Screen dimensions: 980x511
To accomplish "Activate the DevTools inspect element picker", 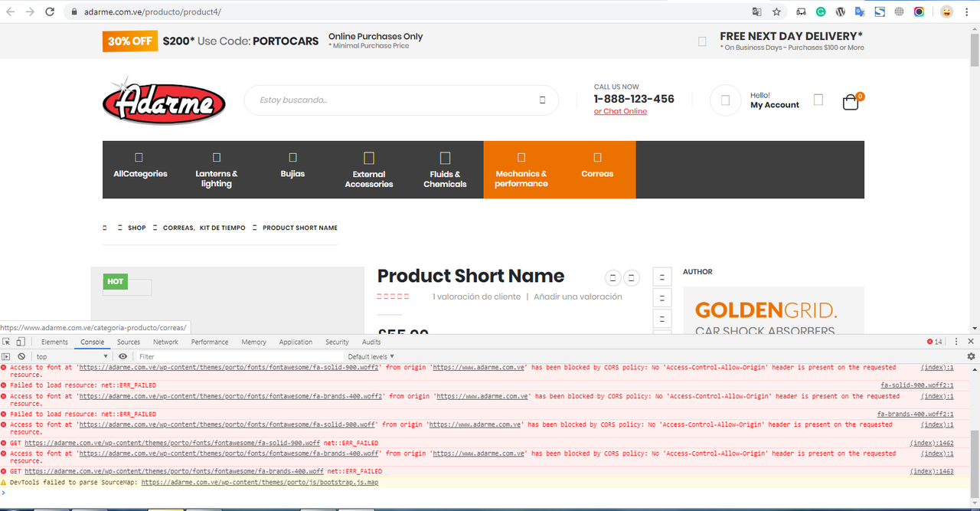I will tap(7, 342).
